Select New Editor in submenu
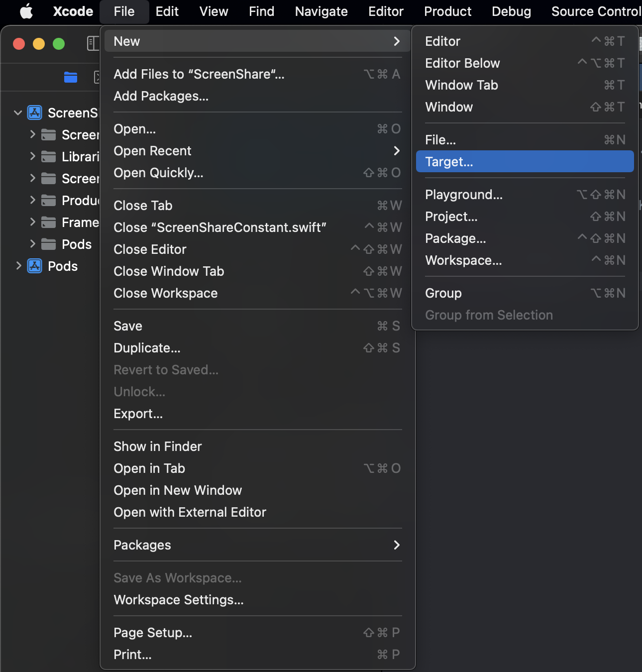The width and height of the screenshot is (642, 672). click(525, 41)
